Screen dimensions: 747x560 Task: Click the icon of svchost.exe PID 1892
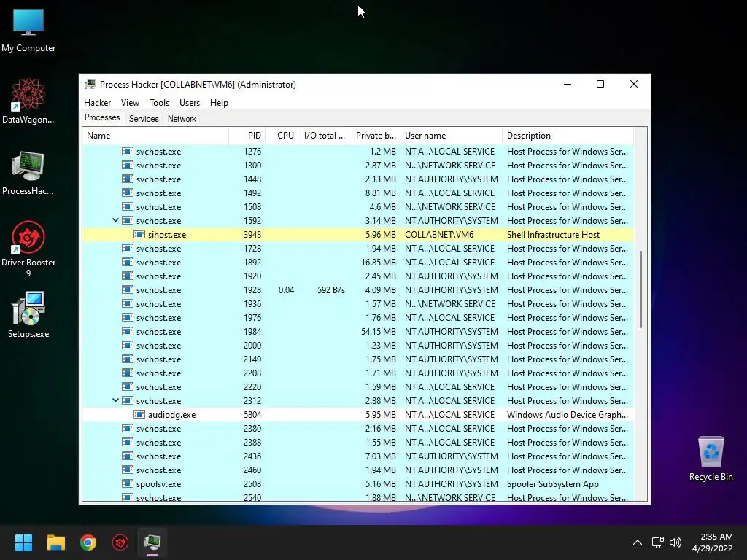pos(127,262)
